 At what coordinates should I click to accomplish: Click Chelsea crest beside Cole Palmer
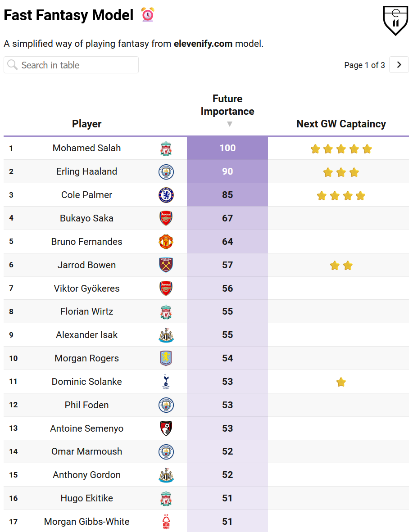[166, 195]
